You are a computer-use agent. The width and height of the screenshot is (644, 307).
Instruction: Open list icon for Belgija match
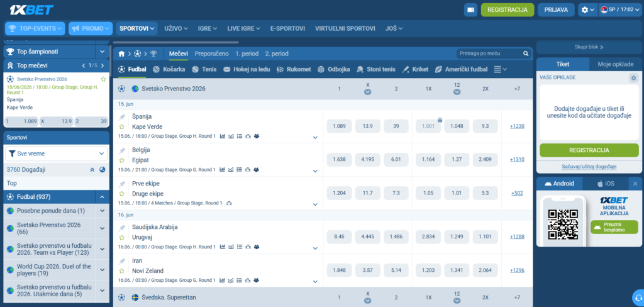pos(240,169)
